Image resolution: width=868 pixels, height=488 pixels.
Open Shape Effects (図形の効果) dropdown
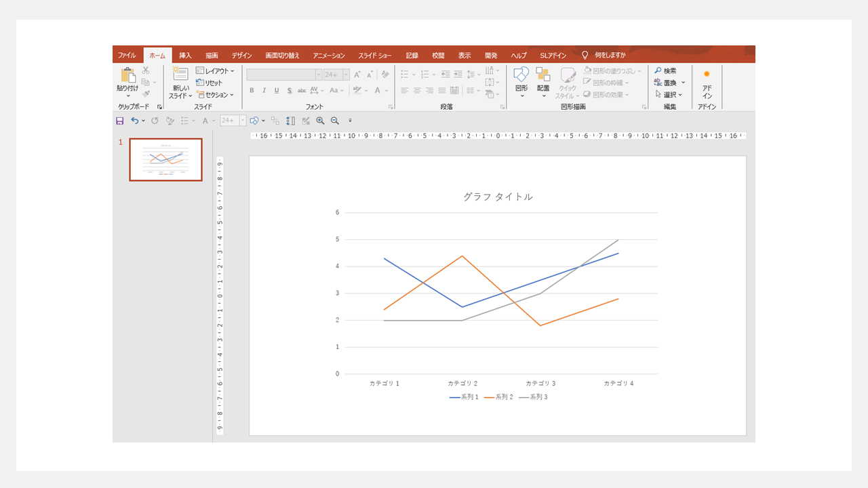pos(607,95)
